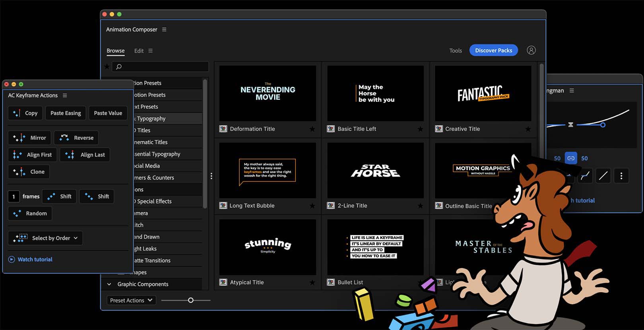
Task: Open the three-dot more options button
Action: tap(621, 176)
